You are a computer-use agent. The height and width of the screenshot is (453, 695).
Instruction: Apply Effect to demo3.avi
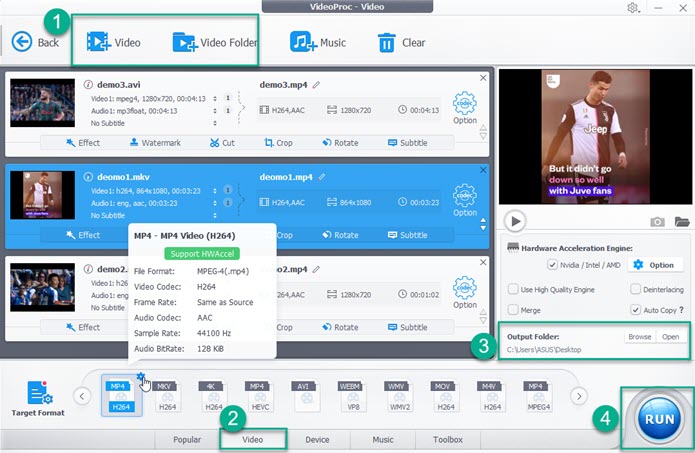(x=83, y=143)
